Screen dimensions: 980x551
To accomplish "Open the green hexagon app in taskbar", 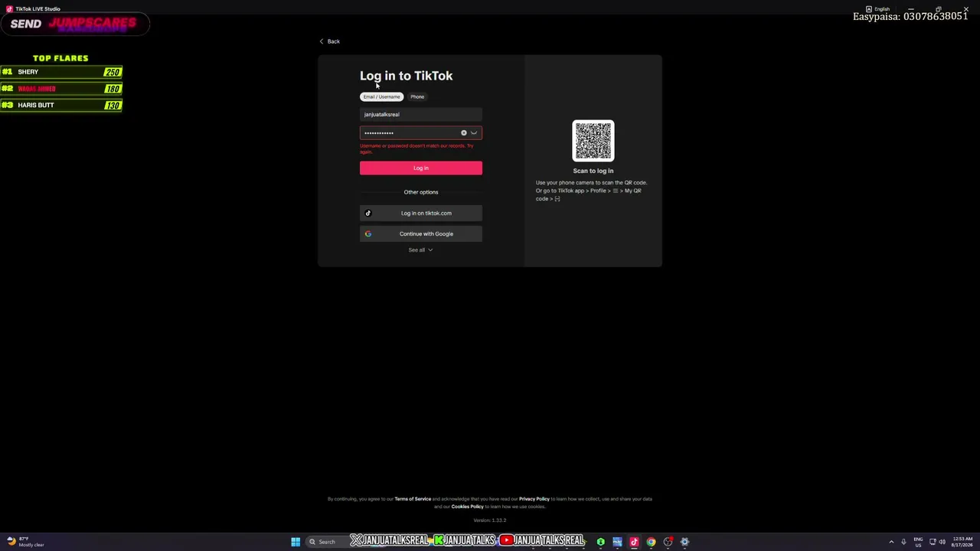I will [601, 542].
